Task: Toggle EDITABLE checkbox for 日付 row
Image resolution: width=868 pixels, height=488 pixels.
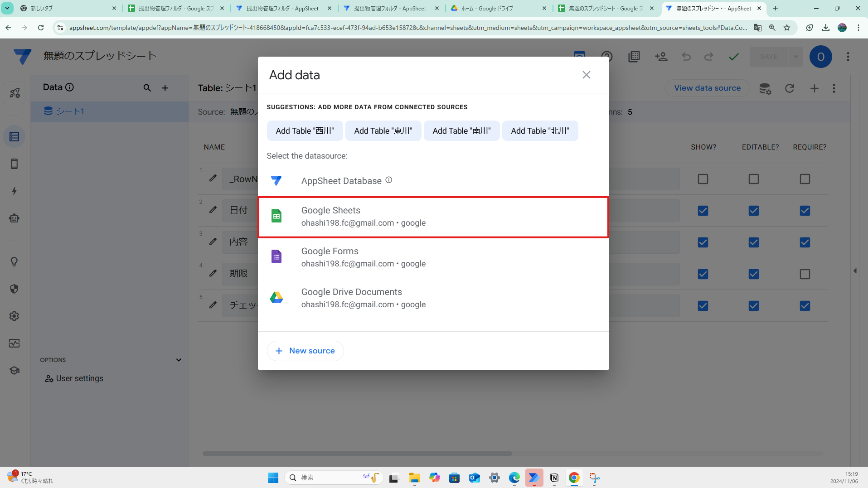Action: click(753, 211)
